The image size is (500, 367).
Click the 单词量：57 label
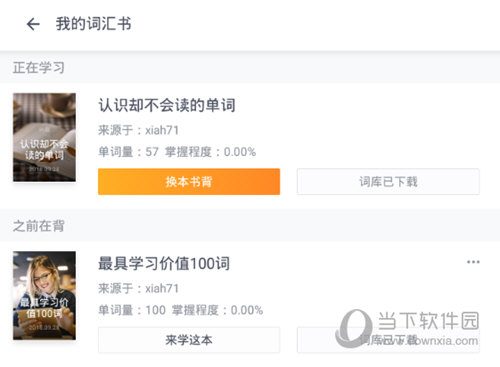(x=128, y=152)
